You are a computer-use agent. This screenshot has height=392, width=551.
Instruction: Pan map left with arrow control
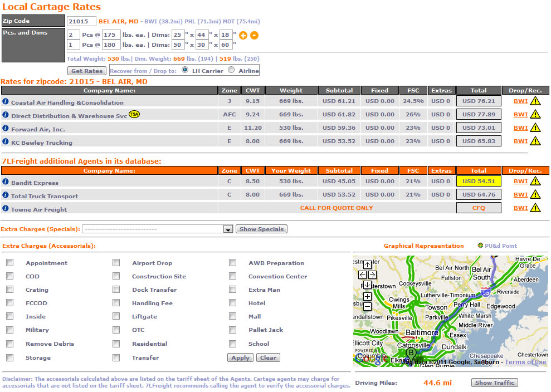(x=362, y=275)
